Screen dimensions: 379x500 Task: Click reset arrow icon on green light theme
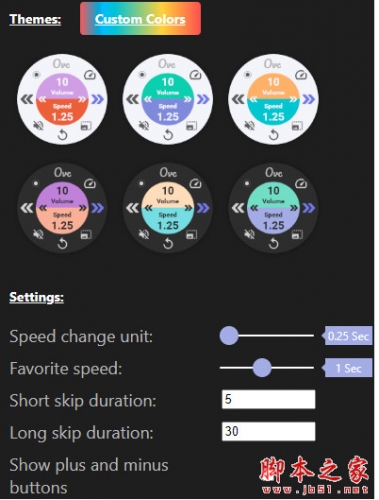pyautogui.click(x=168, y=135)
